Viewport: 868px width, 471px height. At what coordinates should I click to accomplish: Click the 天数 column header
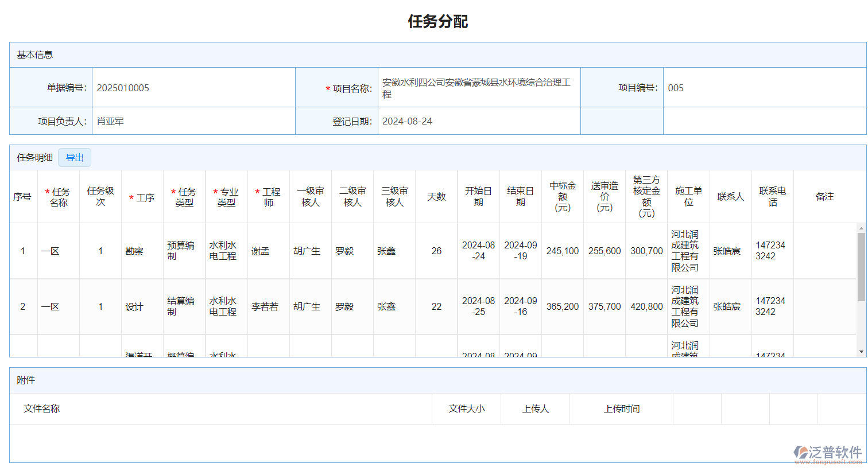[x=436, y=197]
